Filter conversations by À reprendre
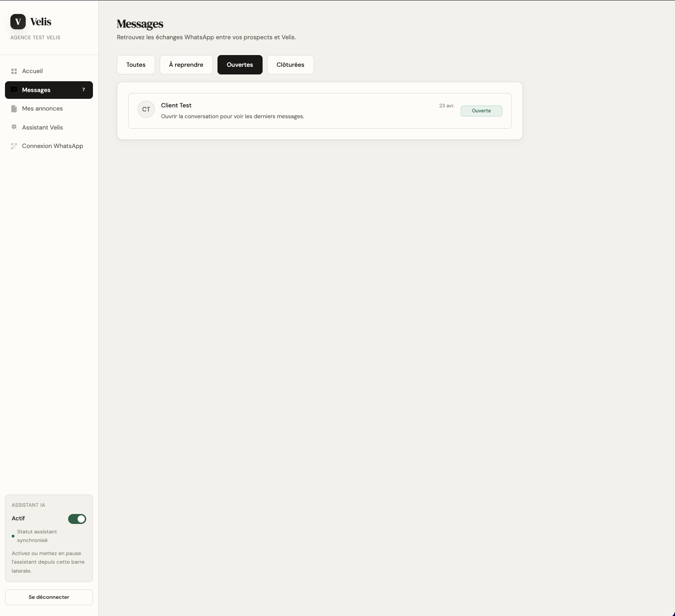 pyautogui.click(x=186, y=65)
